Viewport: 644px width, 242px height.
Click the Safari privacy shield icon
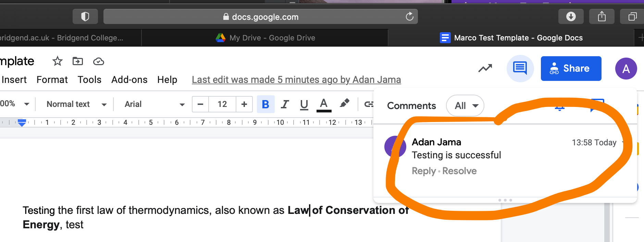click(x=85, y=16)
